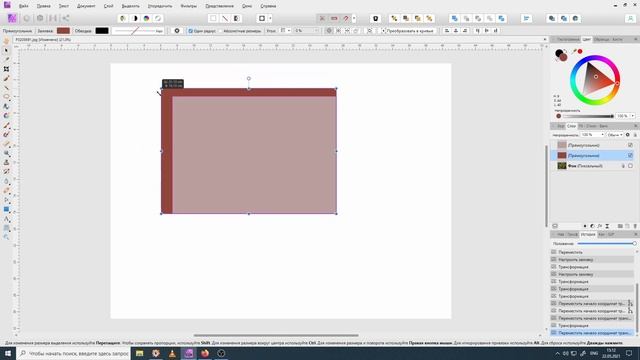Image resolution: width=640 pixels, height=360 pixels.
Task: Select the Rectangle shape tool
Action: pos(6,209)
